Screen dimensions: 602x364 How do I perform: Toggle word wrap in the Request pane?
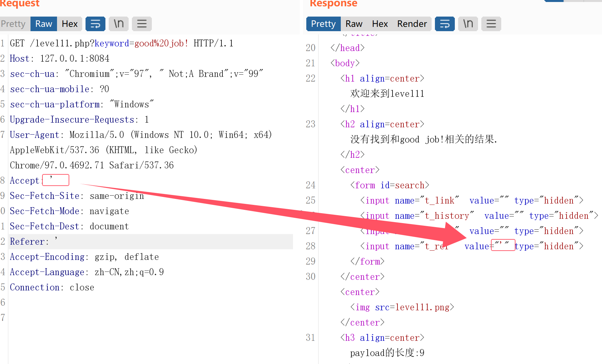[x=95, y=24]
